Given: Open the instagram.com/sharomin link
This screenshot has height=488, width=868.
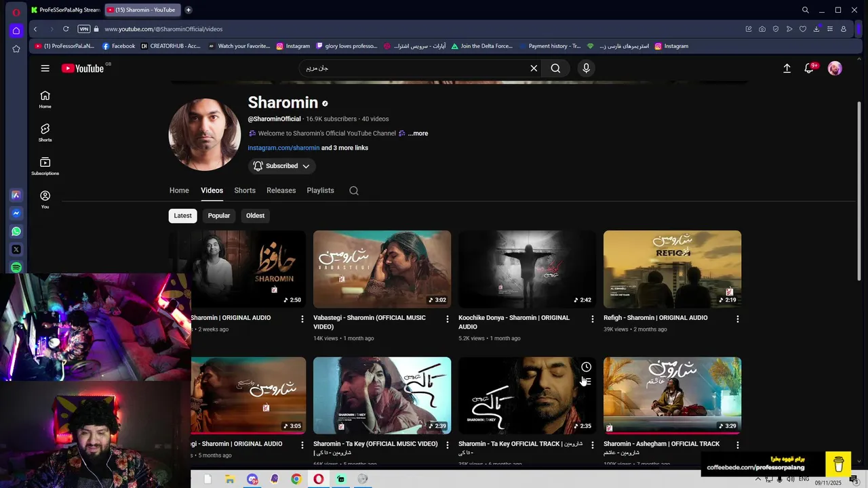Looking at the screenshot, I should point(283,148).
